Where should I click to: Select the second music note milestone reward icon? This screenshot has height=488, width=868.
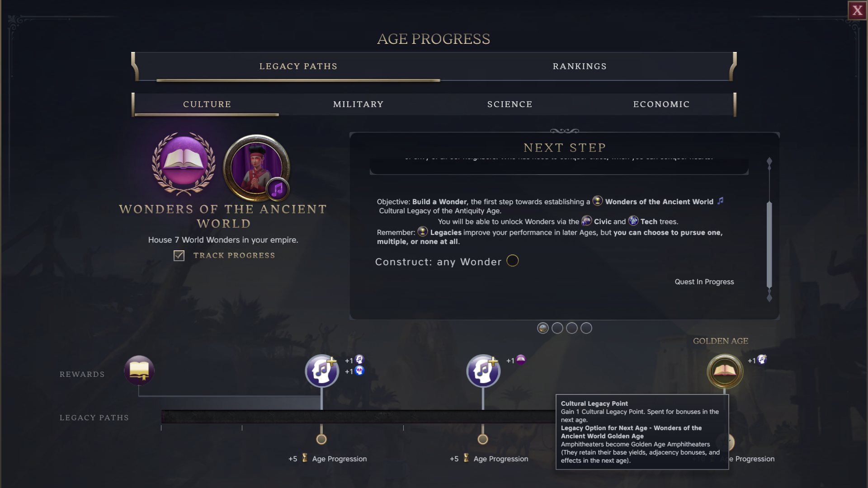[483, 371]
